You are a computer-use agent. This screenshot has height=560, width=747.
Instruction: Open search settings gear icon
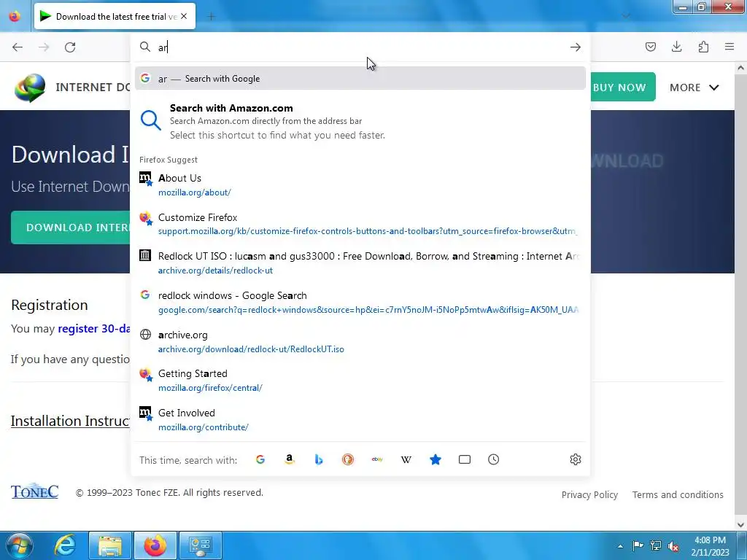(x=576, y=459)
